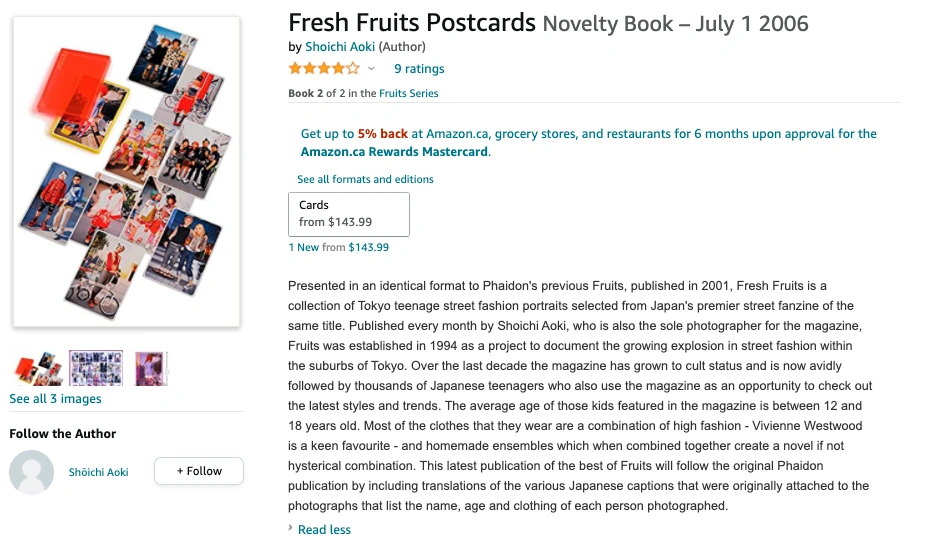Follow the author with + Follow button
Viewport: 925px width, 544px height.
[199, 471]
